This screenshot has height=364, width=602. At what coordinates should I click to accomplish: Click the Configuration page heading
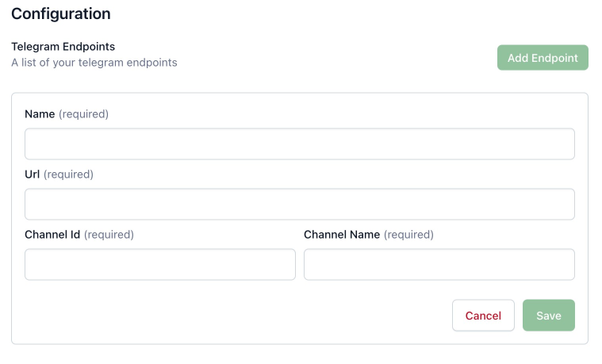point(61,13)
